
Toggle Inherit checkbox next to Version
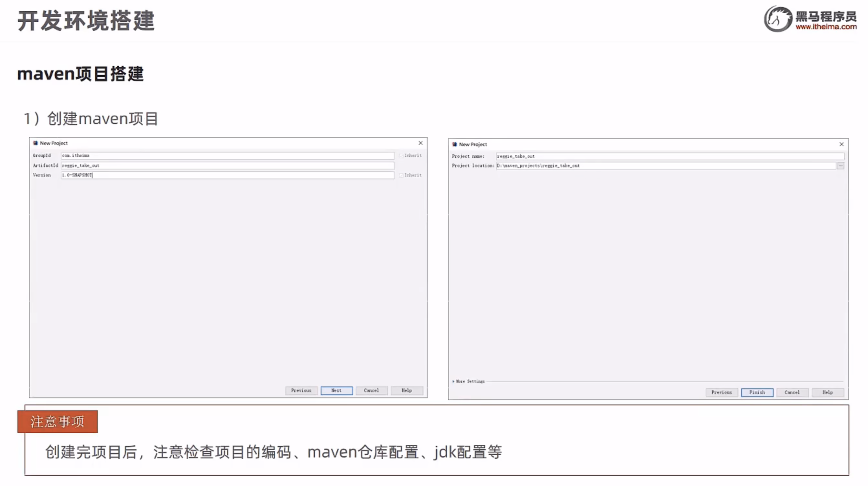pos(401,175)
